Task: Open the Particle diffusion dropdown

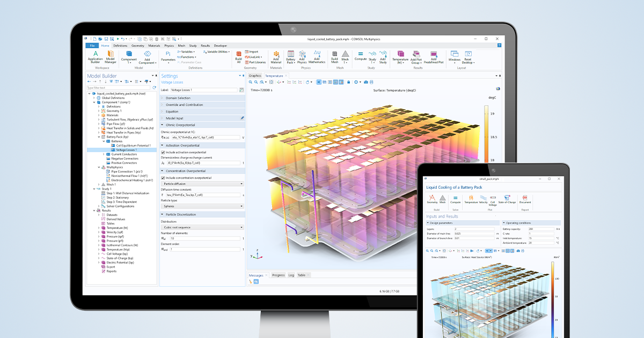Action: (x=202, y=183)
